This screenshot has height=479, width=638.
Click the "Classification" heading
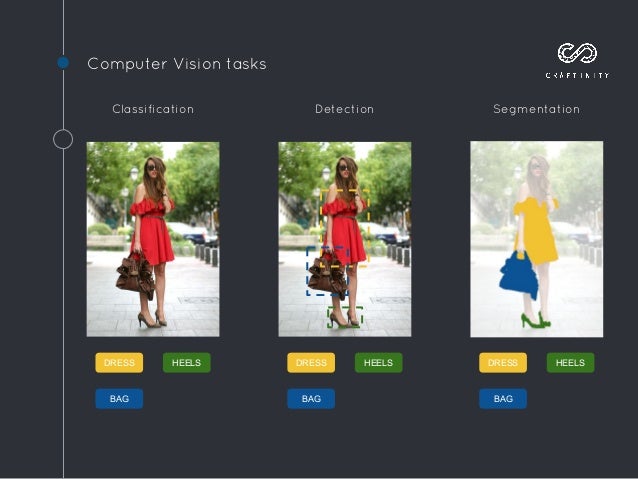coord(153,109)
